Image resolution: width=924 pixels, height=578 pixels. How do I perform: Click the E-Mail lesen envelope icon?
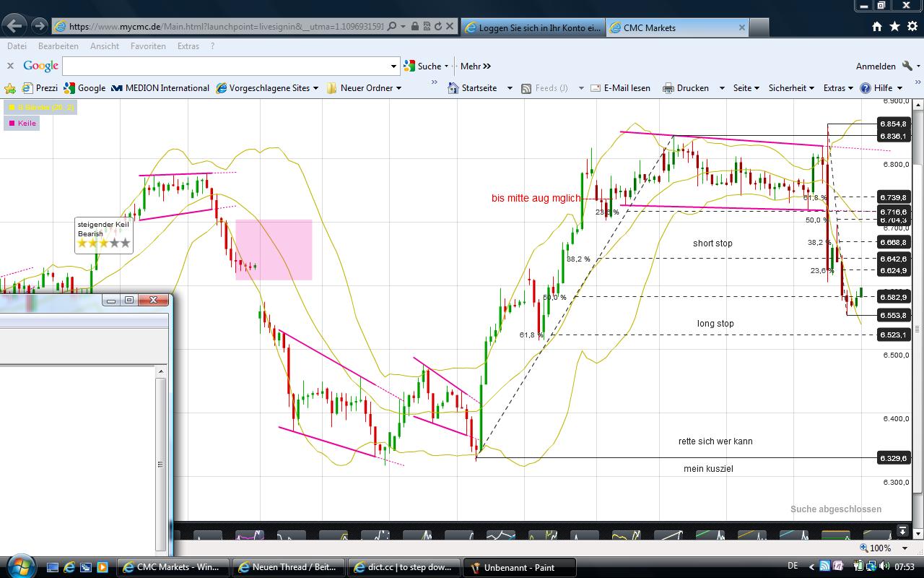point(596,88)
